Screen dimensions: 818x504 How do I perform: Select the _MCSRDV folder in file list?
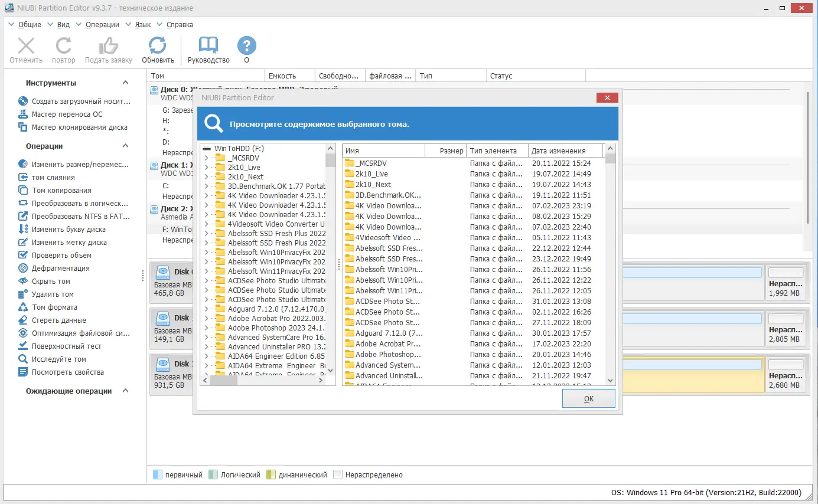coord(366,163)
